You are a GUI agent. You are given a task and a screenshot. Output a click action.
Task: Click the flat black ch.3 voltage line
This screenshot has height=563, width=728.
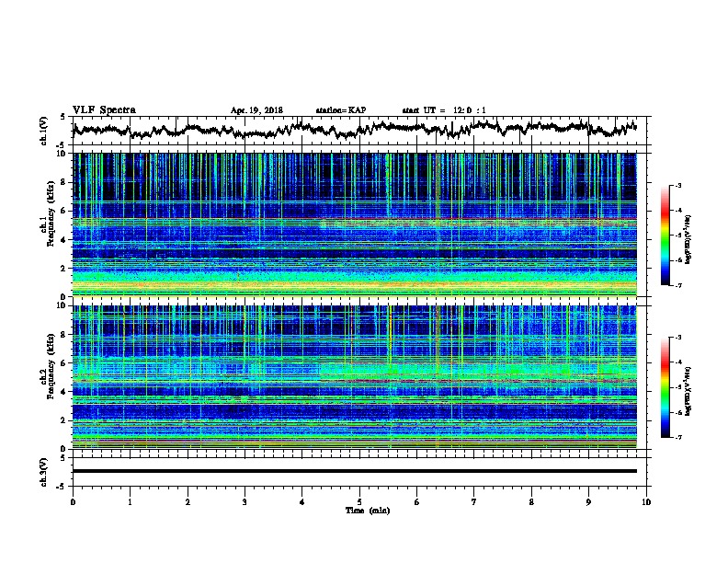[x=354, y=471]
